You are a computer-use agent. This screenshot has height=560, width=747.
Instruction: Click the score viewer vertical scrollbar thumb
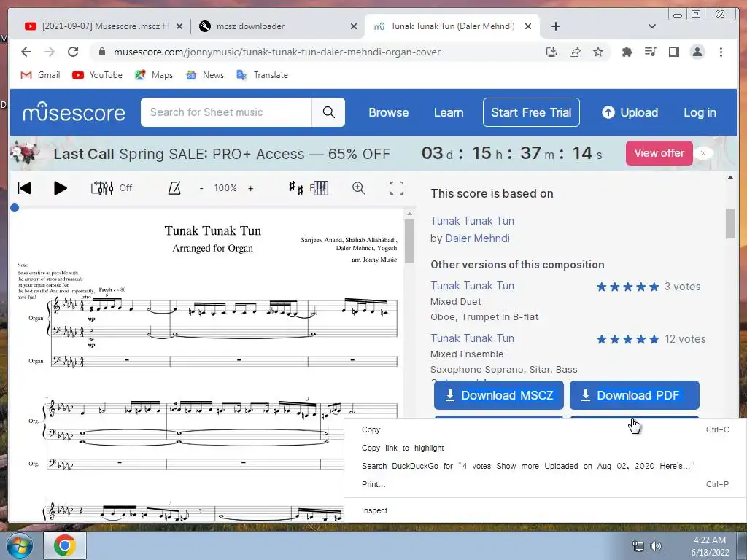409,241
